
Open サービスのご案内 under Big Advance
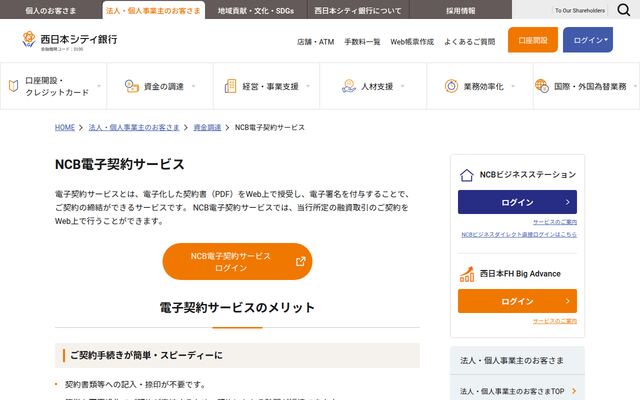pyautogui.click(x=555, y=322)
